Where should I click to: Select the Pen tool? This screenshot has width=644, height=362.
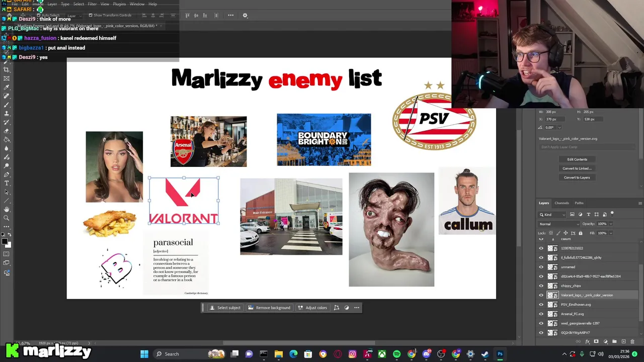click(x=7, y=174)
